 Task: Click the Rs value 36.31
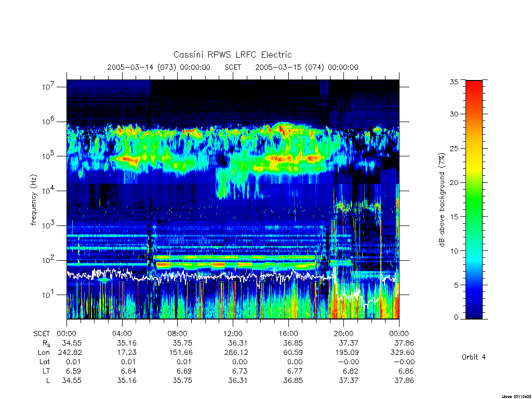tap(238, 343)
